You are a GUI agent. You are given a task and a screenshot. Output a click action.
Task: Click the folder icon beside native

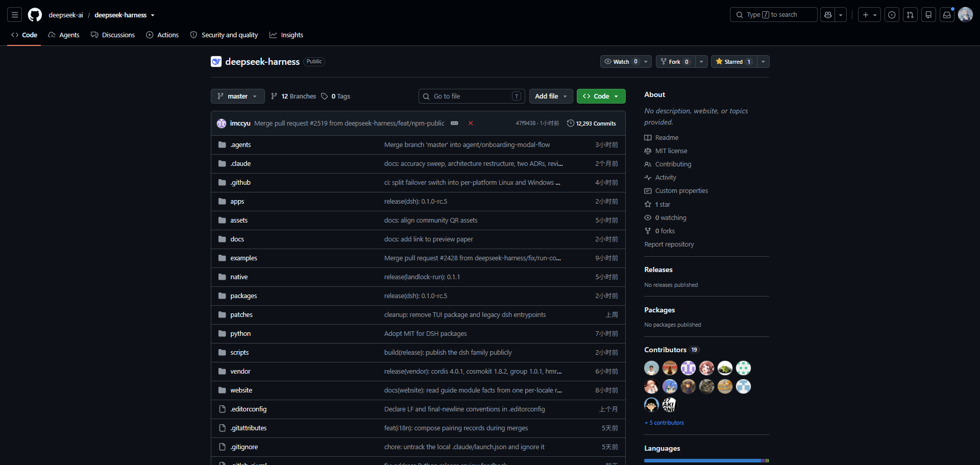222,277
